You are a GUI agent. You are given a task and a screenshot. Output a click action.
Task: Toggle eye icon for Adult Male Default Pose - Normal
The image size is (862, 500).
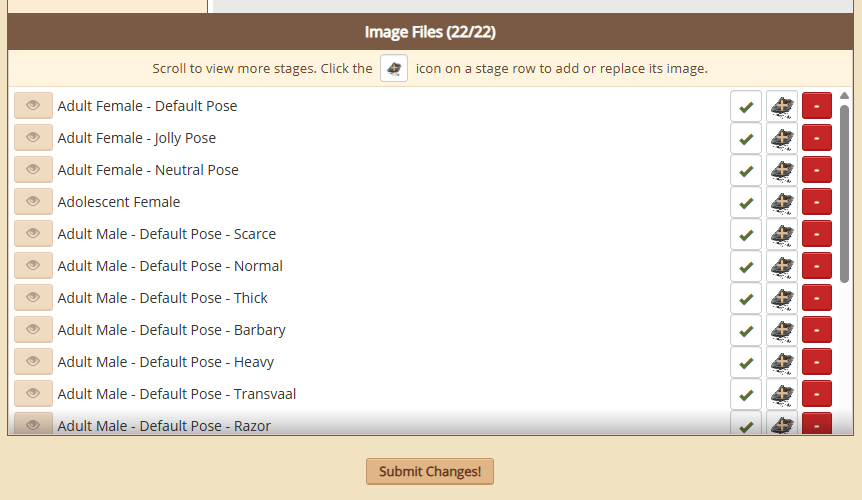(x=33, y=265)
